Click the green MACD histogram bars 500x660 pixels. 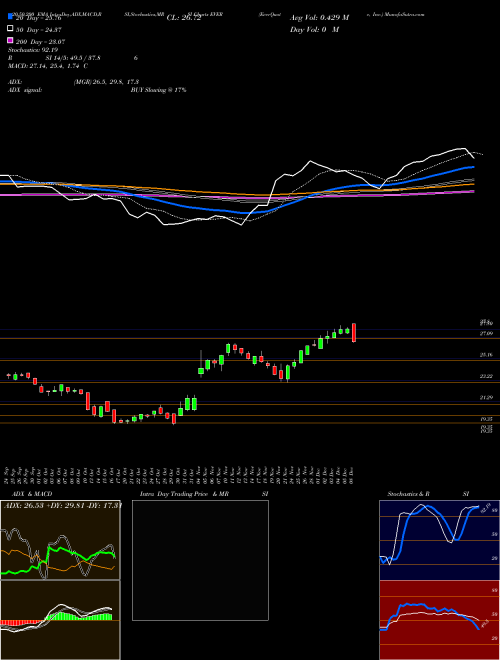point(78,616)
